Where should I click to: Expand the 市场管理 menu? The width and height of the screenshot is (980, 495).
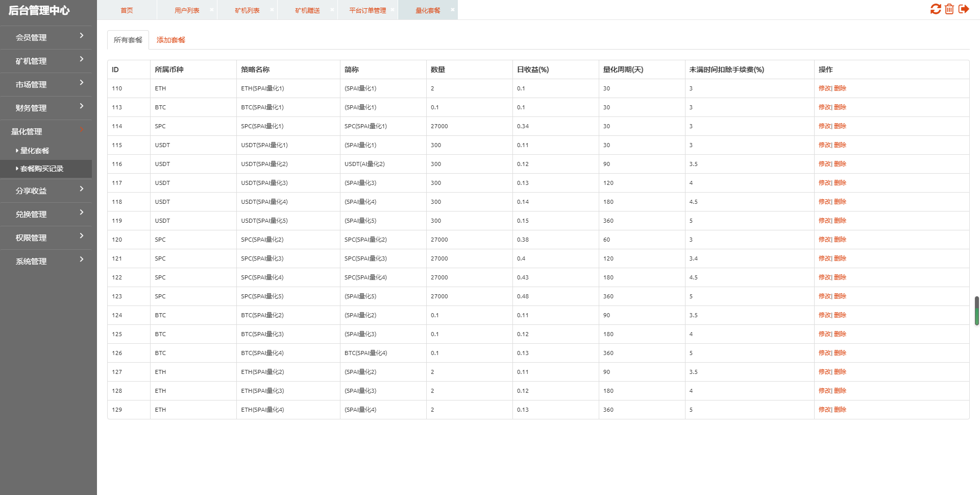[46, 84]
